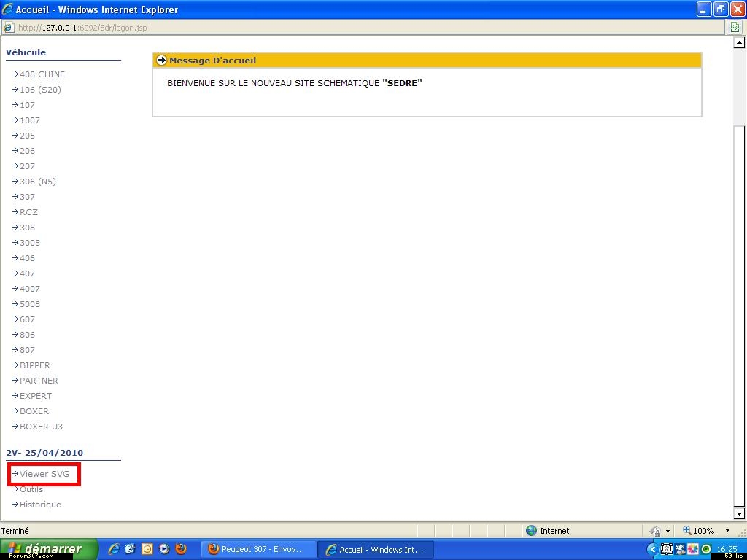The image size is (747, 560).
Task: Launch Internet Explorer from Quick Launch
Action: 114,549
